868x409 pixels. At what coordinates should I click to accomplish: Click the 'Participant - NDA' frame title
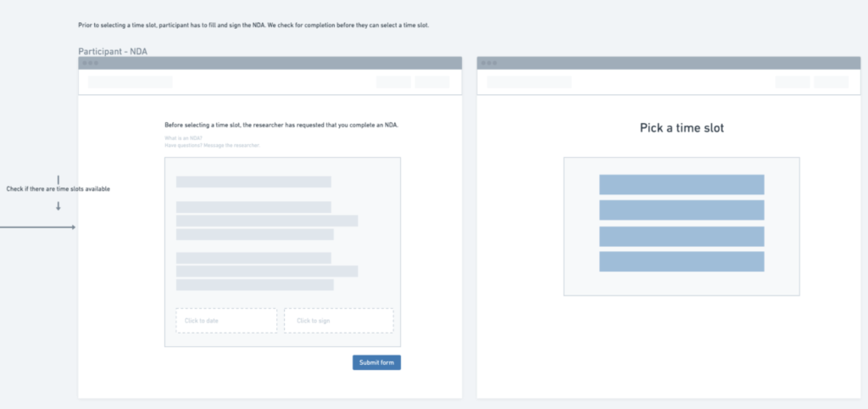(x=113, y=52)
